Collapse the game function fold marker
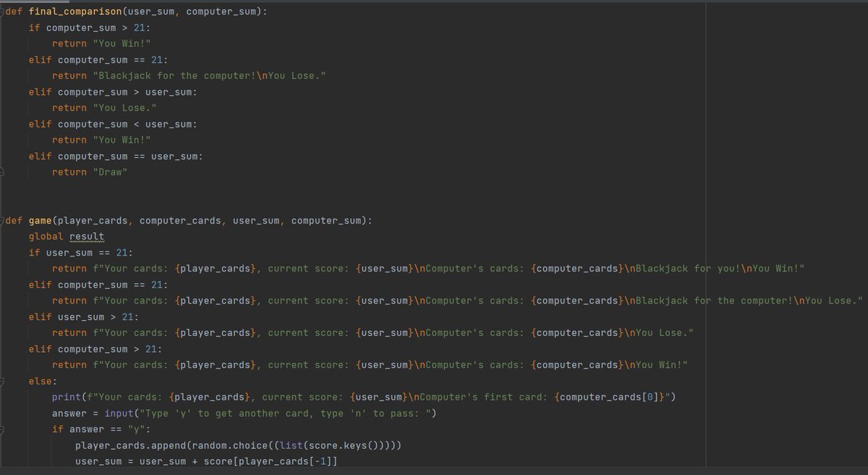 tap(3, 220)
